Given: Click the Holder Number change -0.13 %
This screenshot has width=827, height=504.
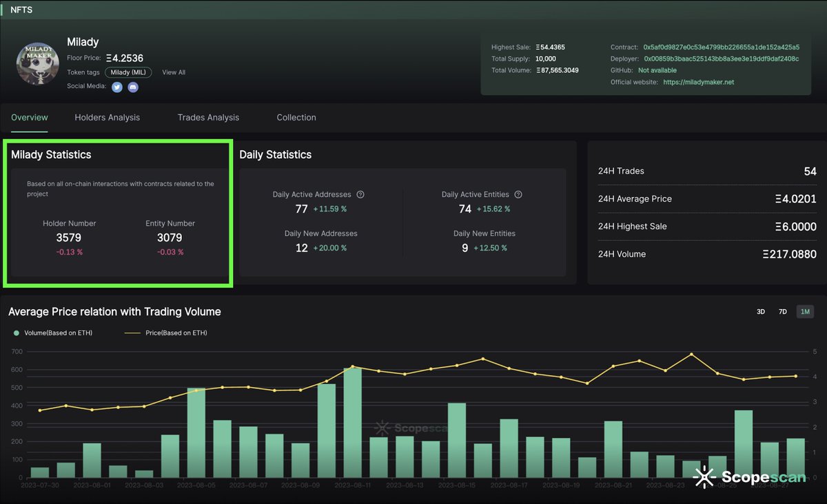Looking at the screenshot, I should [69, 252].
